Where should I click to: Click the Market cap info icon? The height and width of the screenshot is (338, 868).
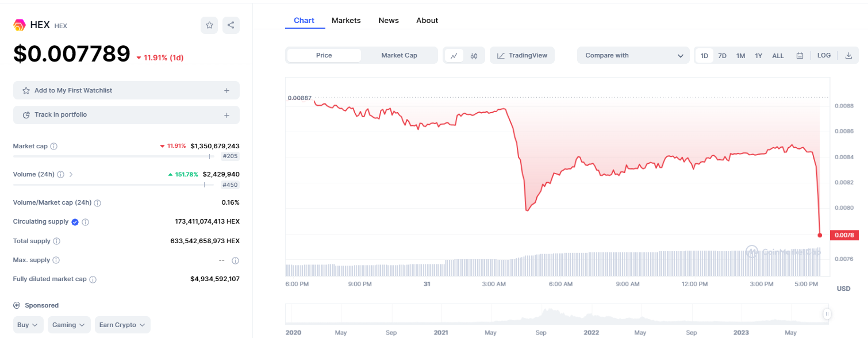point(54,147)
